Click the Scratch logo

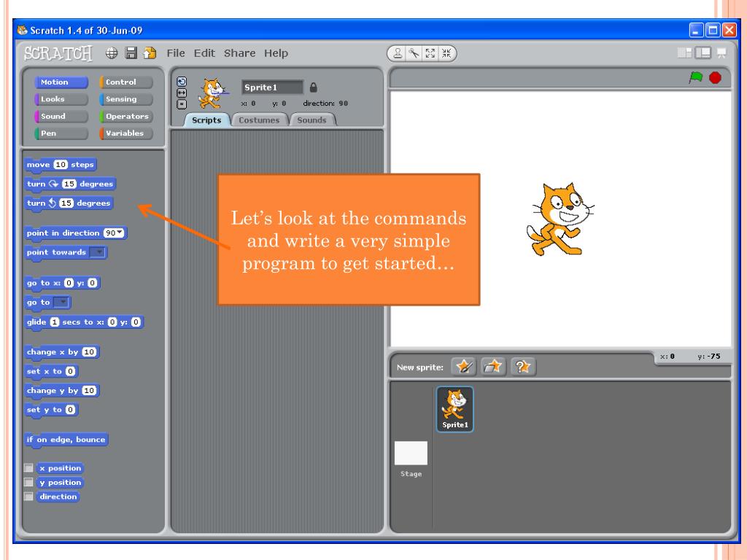click(58, 53)
